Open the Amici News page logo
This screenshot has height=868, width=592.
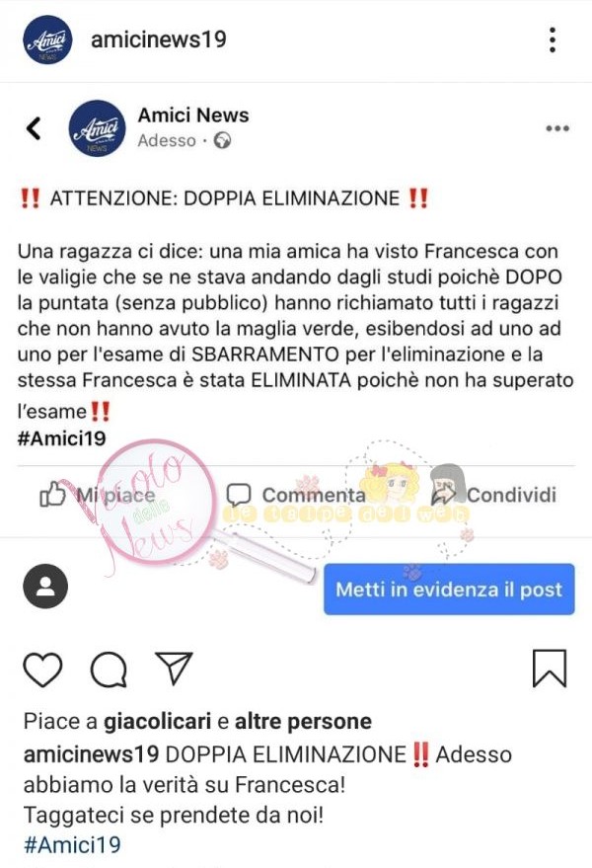97,128
